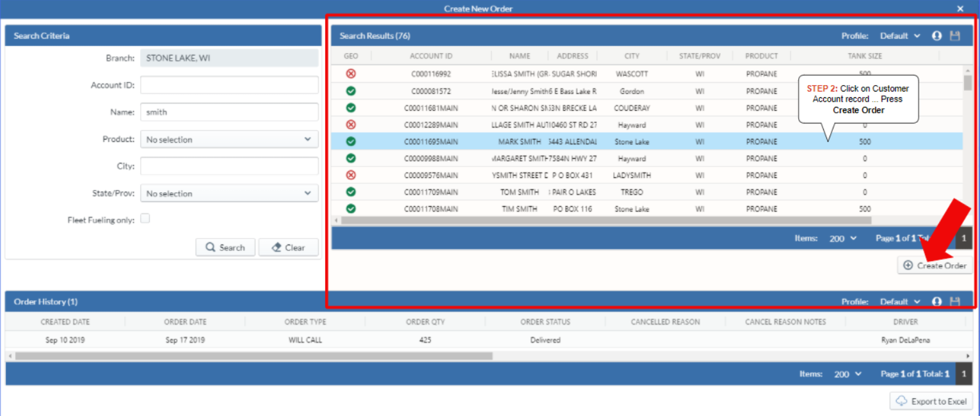Sort by the CITY column header

pos(632,56)
